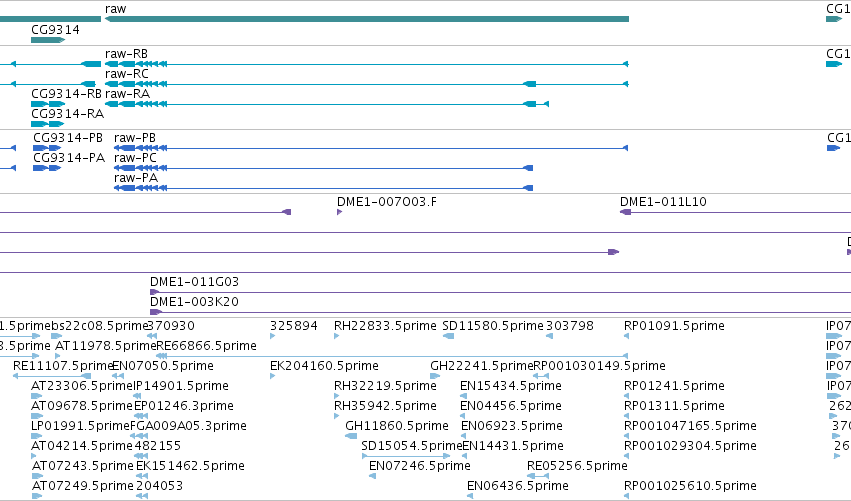The width and height of the screenshot is (851, 501).
Task: Click the raw-RA transcript label
Action: 127,94
